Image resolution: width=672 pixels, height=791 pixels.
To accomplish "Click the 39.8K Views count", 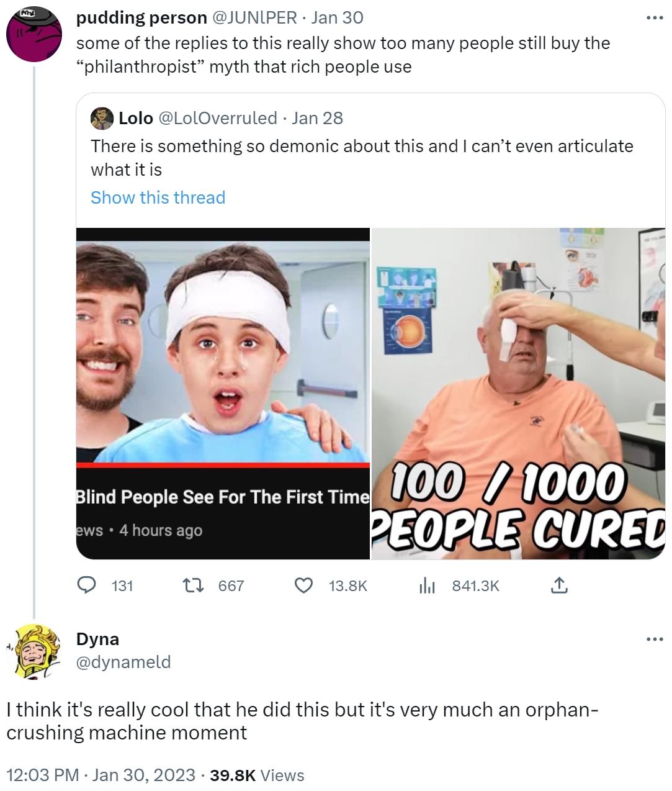I will tap(257, 775).
